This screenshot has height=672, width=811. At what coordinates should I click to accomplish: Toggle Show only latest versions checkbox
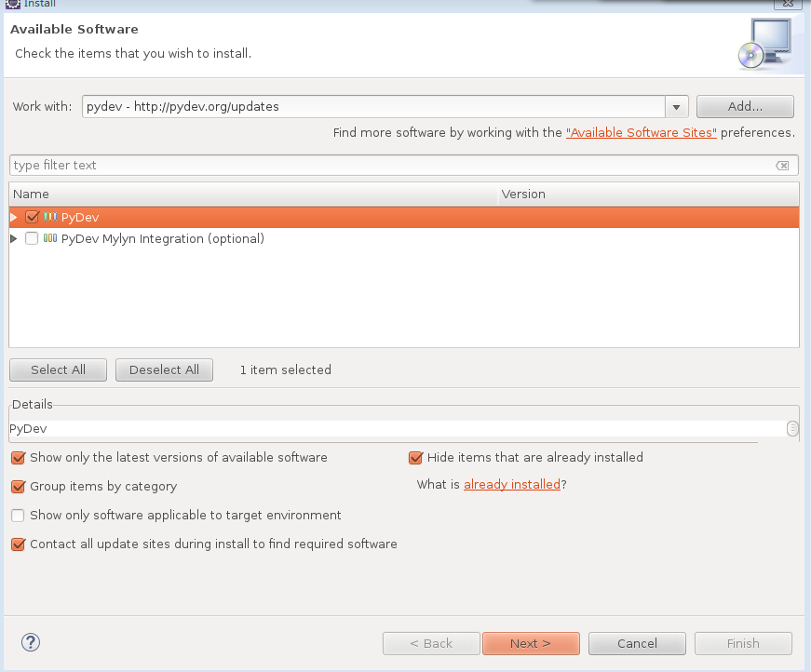[18, 458]
